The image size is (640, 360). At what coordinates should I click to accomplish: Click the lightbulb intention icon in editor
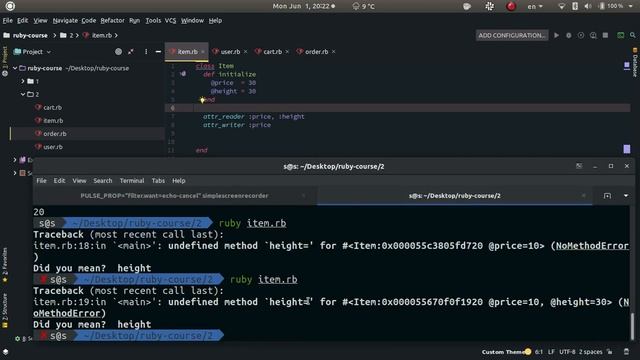click(x=202, y=100)
